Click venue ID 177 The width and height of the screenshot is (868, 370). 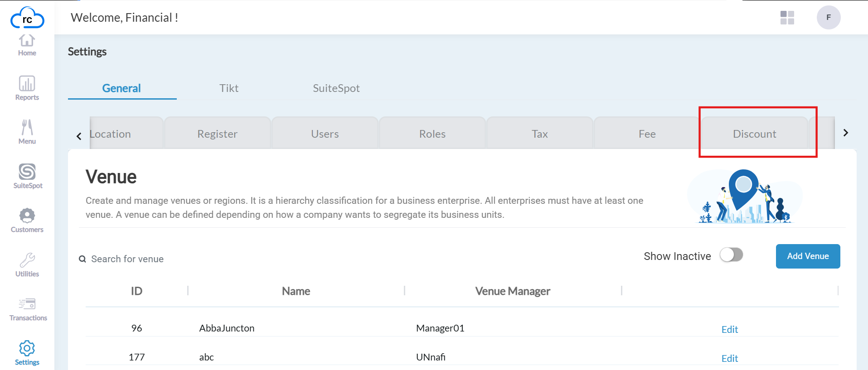click(136, 357)
